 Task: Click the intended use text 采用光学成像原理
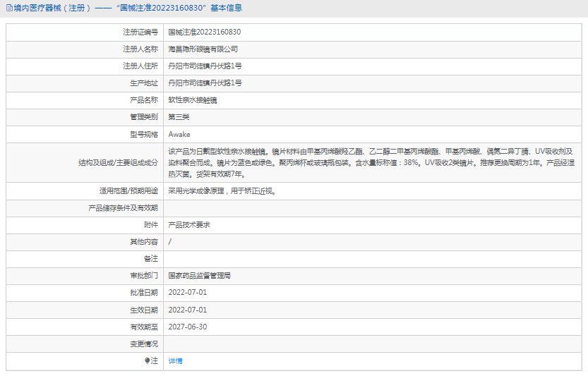221,191
